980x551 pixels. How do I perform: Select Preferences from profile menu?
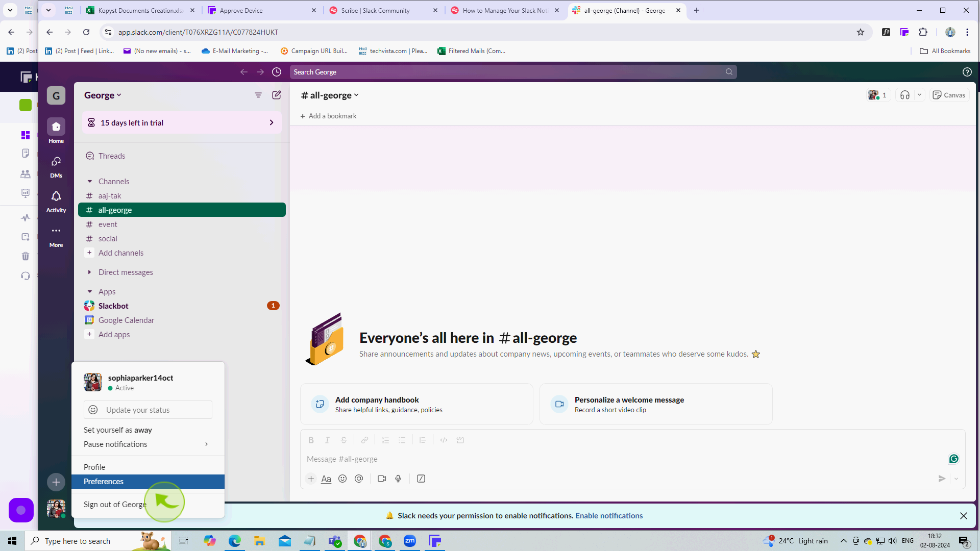(x=104, y=481)
